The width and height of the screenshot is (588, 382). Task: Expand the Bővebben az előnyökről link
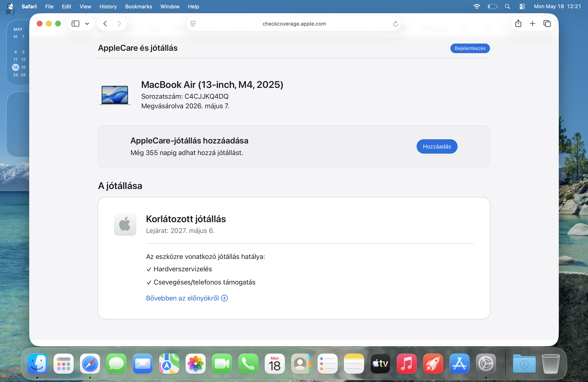[x=187, y=298]
